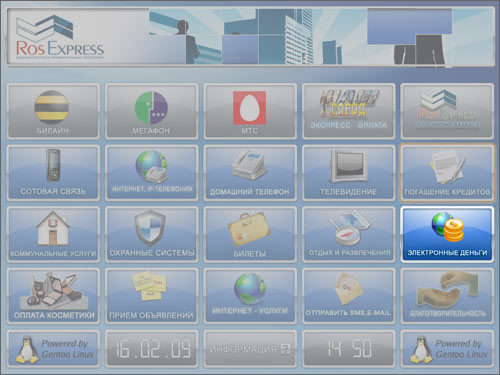Click the Информация help button
The width and height of the screenshot is (500, 375).
pyautogui.click(x=250, y=349)
